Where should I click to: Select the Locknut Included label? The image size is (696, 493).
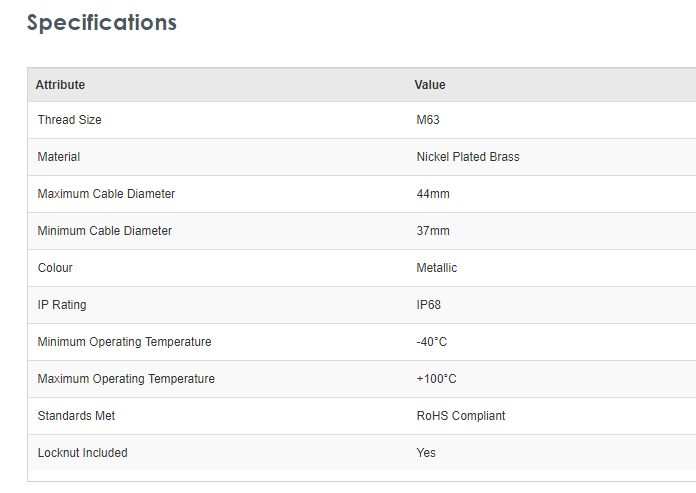(82, 453)
